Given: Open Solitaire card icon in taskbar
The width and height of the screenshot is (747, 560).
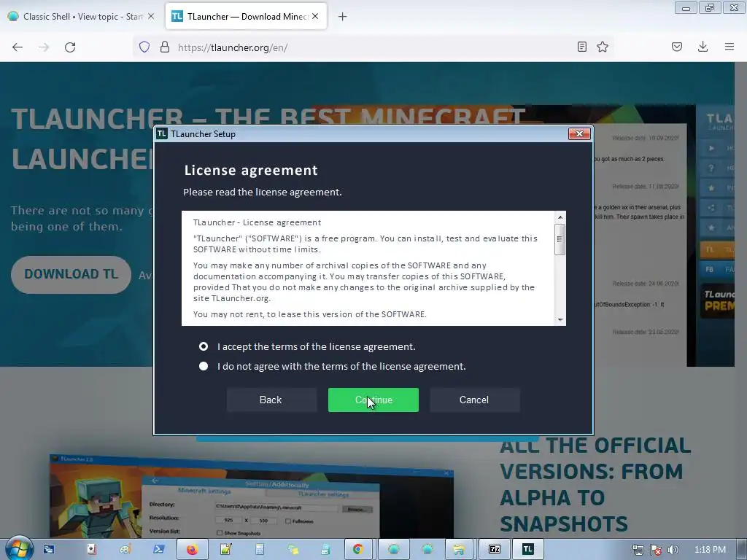Looking at the screenshot, I should pos(91,550).
